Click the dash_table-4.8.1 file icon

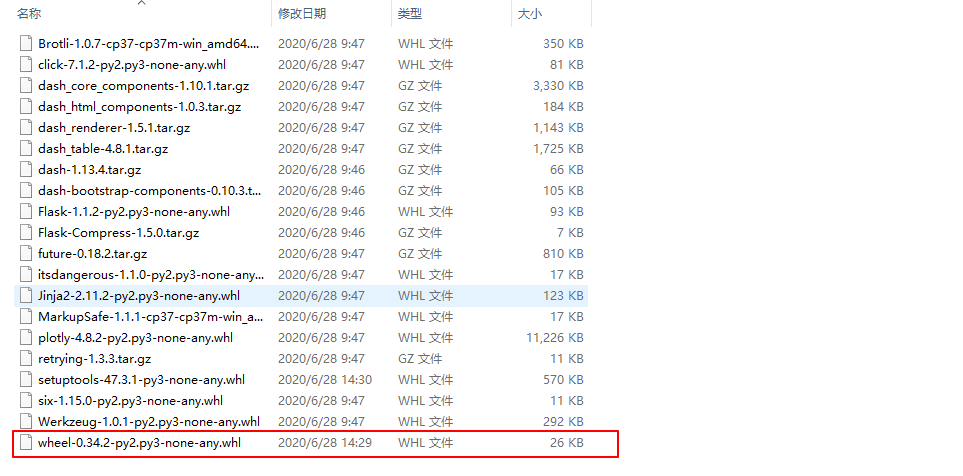25,149
